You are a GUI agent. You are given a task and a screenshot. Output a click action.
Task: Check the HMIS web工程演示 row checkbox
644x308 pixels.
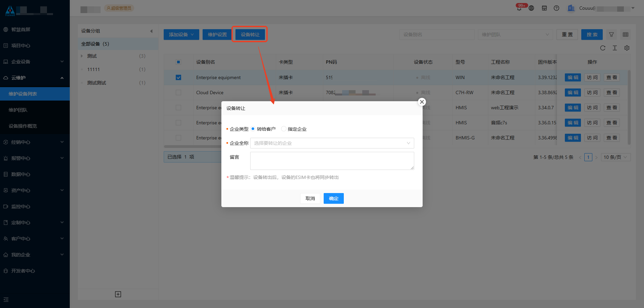click(x=178, y=108)
